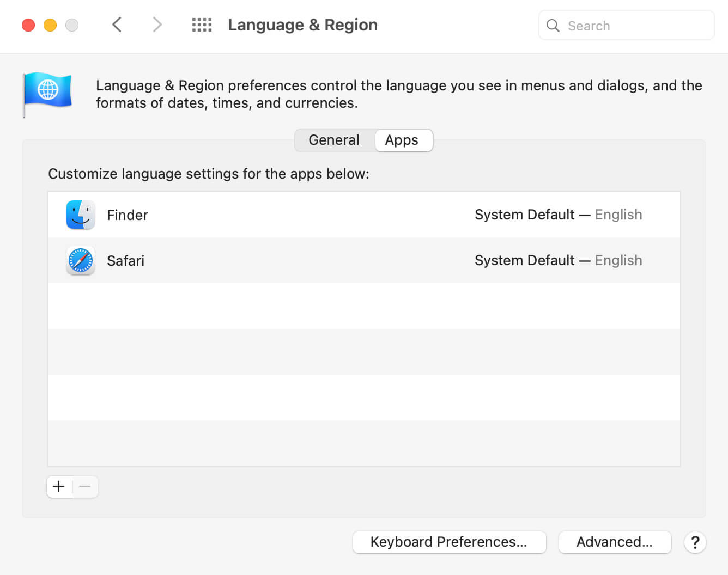Select the Apps tab
This screenshot has height=575, width=728.
tap(402, 140)
